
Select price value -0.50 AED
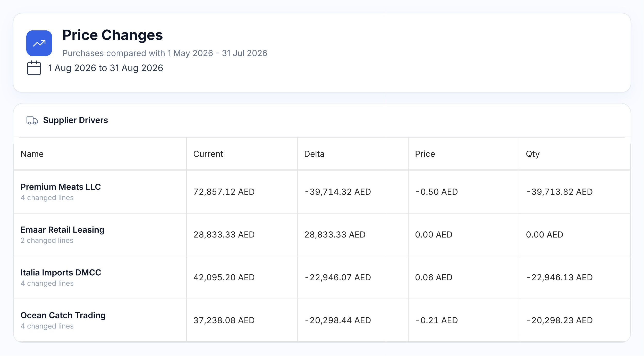coord(437,192)
